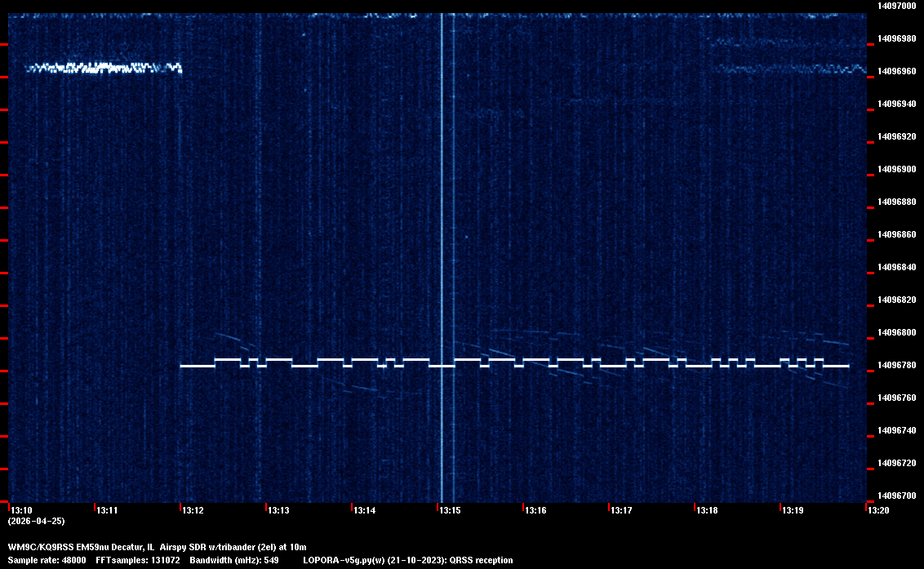Click the 13:20 time axis label
This screenshot has height=569, width=924.
click(878, 511)
